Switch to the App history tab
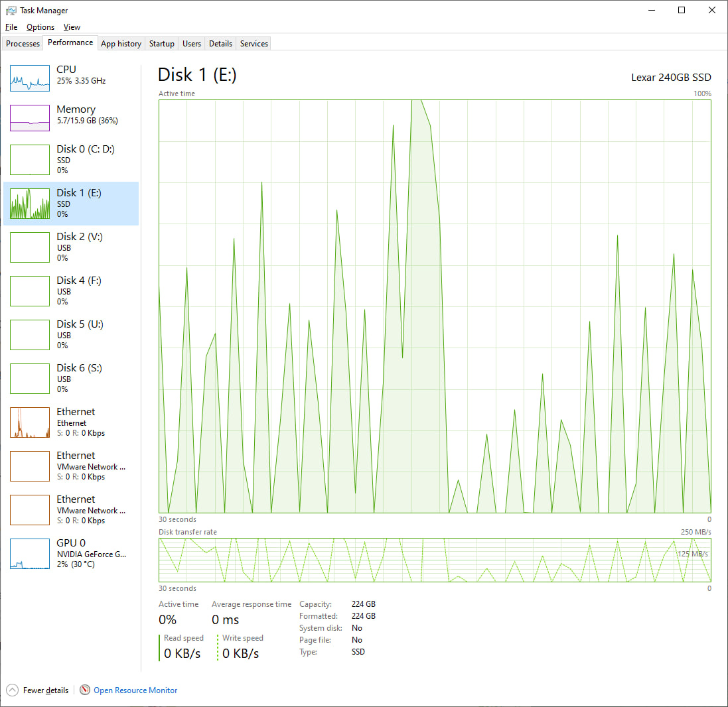 coord(121,44)
